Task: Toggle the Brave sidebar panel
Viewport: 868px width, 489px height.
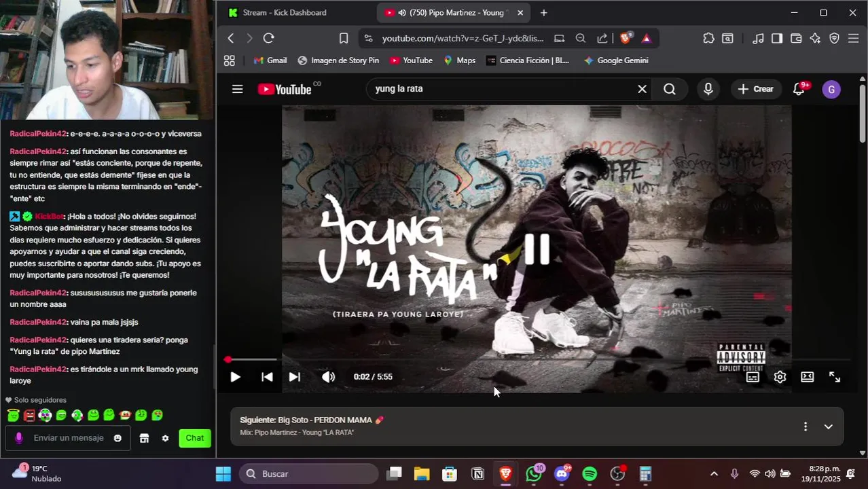Action: [x=777, y=39]
